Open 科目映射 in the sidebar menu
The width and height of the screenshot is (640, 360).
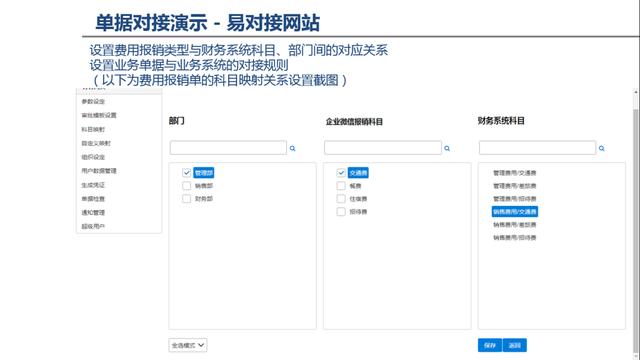tap(93, 129)
